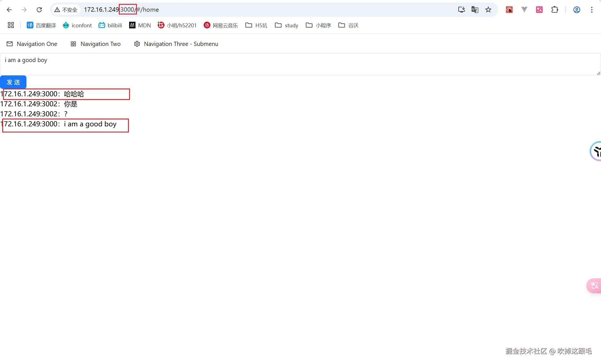Screen dimensions: 601x364
Task: Open the Chrome three-dot menu
Action: [592, 10]
